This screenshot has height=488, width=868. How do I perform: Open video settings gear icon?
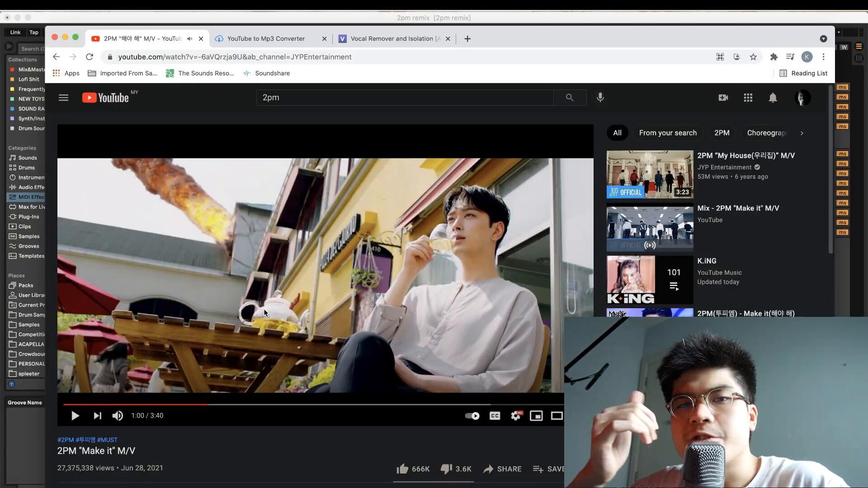pos(515,416)
